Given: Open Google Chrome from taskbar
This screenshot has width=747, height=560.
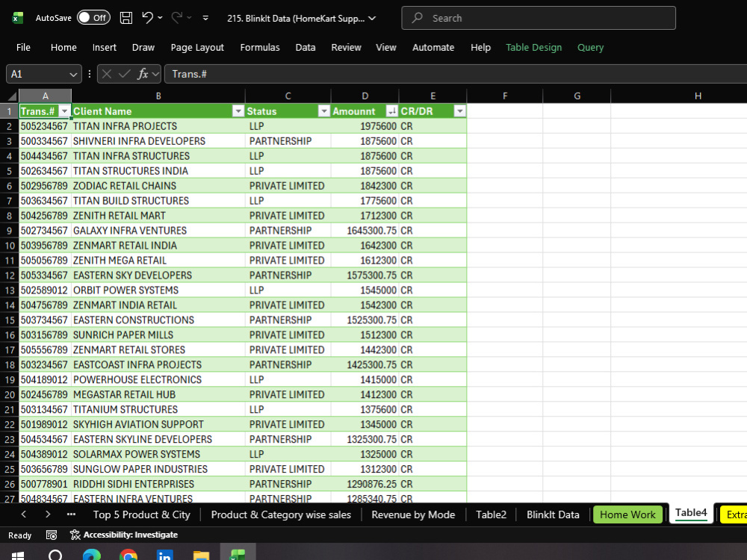Looking at the screenshot, I should pyautogui.click(x=128, y=555).
